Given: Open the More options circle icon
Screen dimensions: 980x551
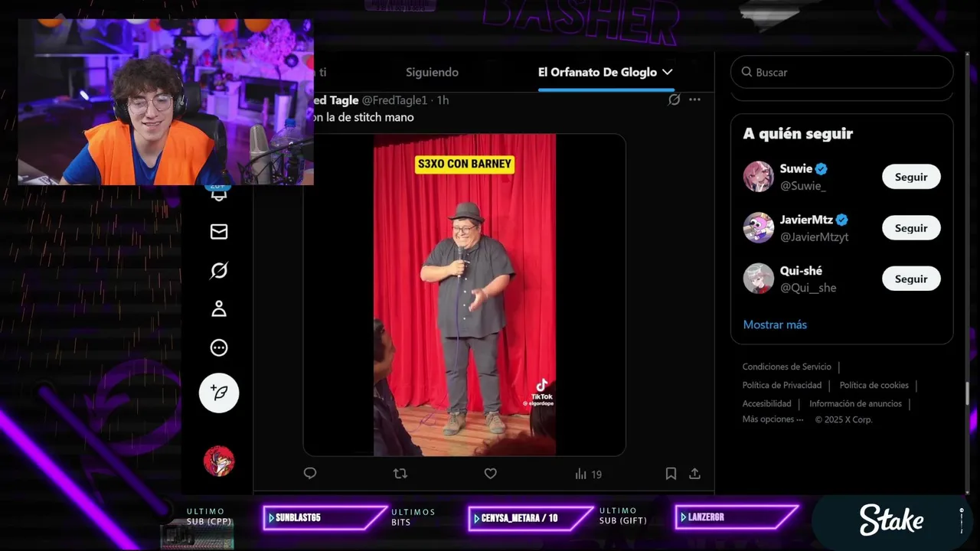Looking at the screenshot, I should coord(219,347).
